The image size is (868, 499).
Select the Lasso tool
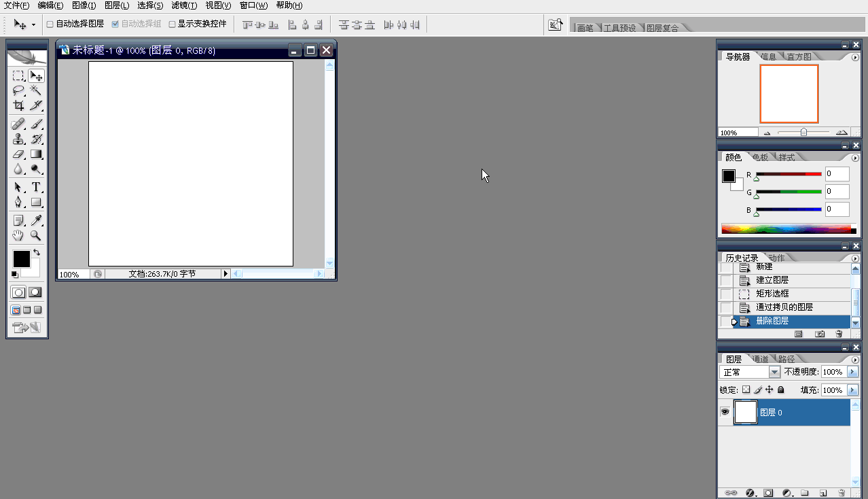pos(18,90)
